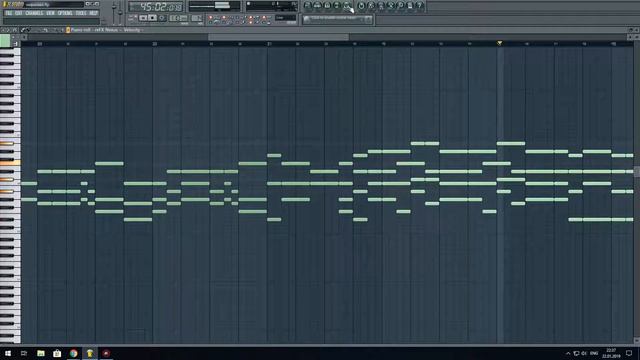The height and width of the screenshot is (360, 640).
Task: Open the TOOLS menu
Action: 81,13
